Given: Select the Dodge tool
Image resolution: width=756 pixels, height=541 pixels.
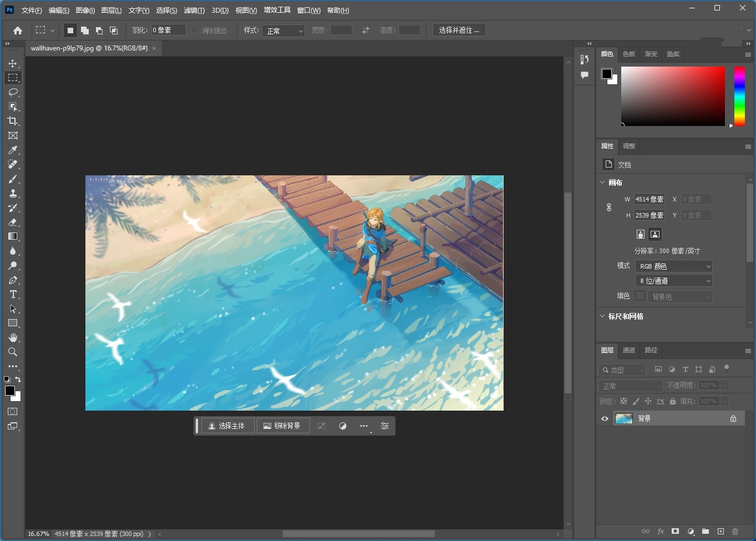Looking at the screenshot, I should click(13, 265).
